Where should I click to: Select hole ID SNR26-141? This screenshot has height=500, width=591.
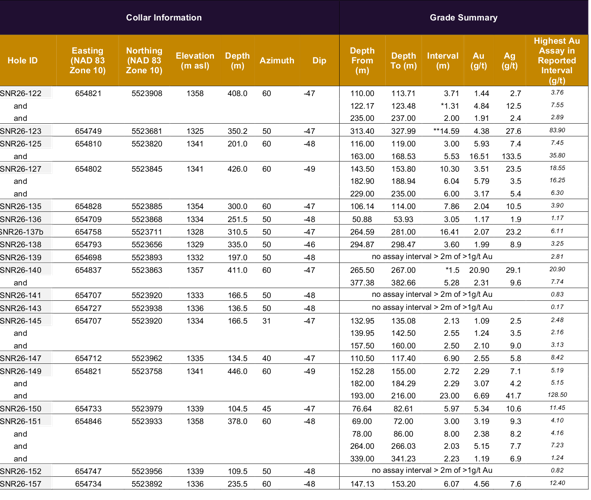(21, 295)
